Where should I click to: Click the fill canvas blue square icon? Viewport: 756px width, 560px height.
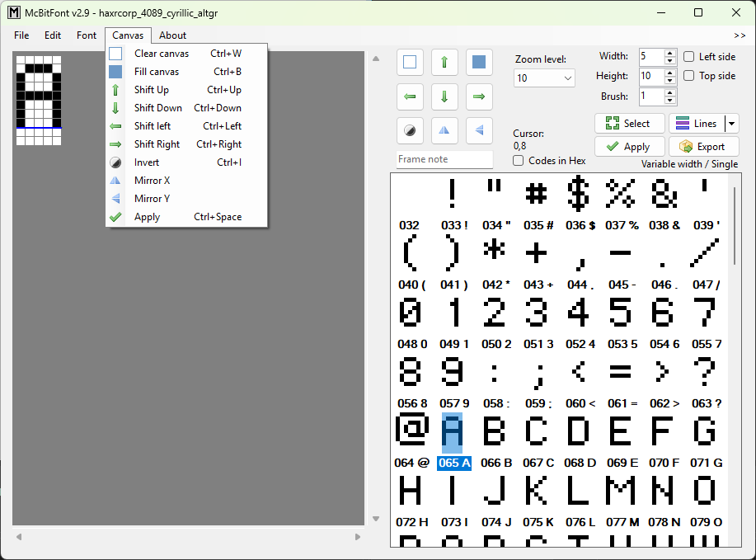479,62
